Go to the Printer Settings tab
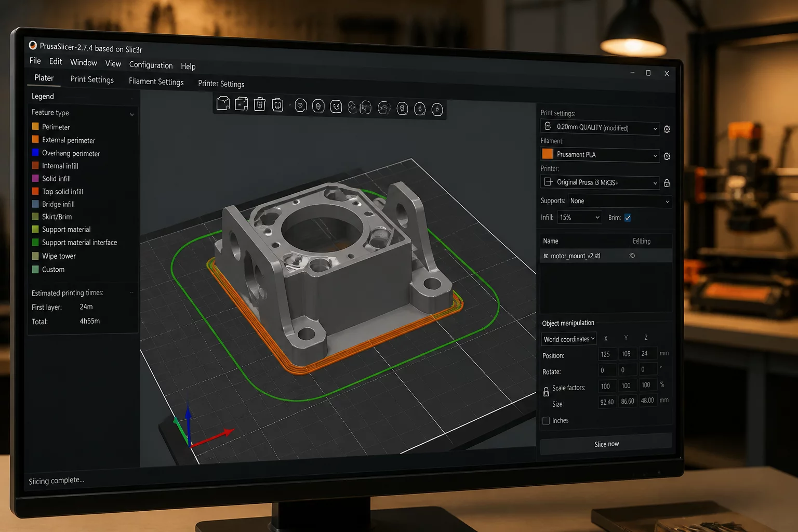Screen dimensions: 798x532 [221, 84]
